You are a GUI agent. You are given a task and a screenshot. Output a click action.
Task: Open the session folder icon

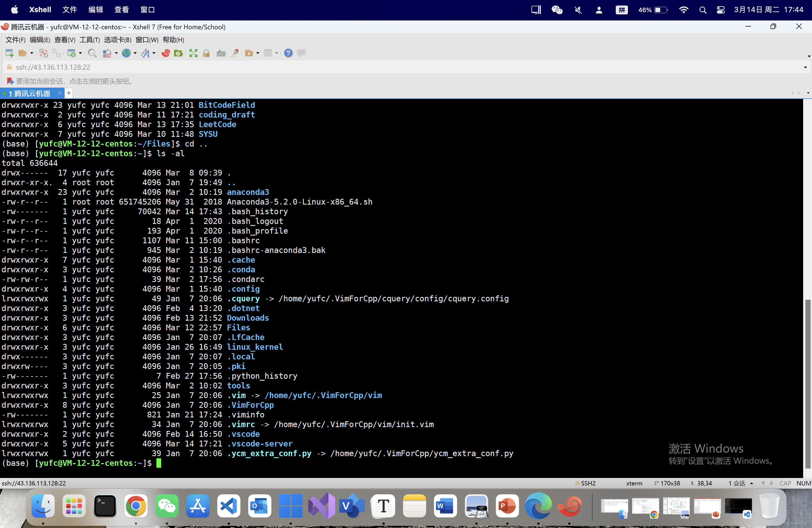(x=23, y=53)
